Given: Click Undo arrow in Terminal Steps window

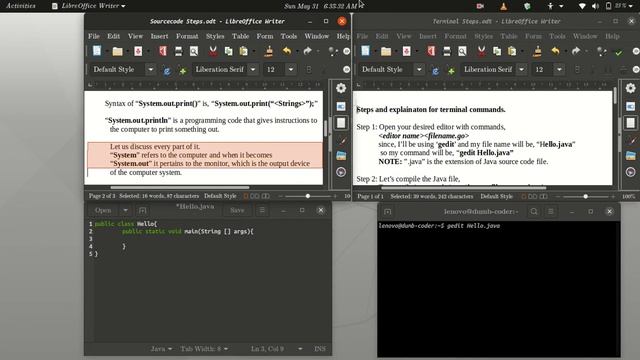Looking at the screenshot, I should (x=555, y=51).
